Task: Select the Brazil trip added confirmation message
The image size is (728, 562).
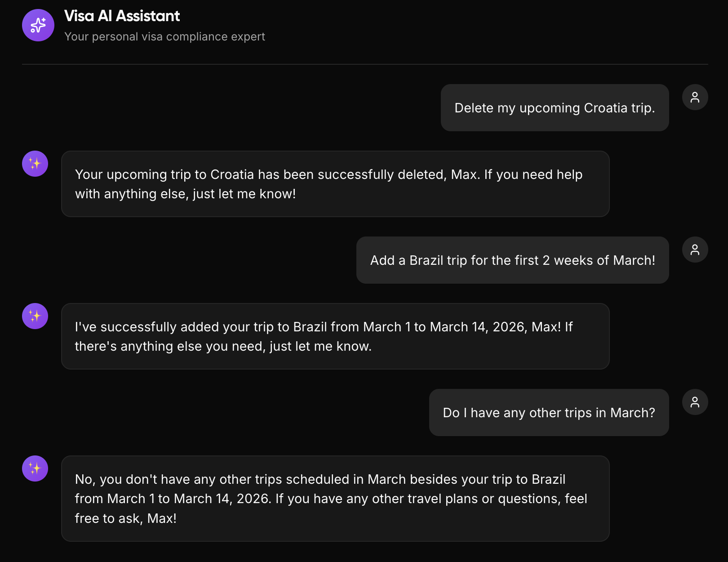Action: pyautogui.click(x=335, y=336)
